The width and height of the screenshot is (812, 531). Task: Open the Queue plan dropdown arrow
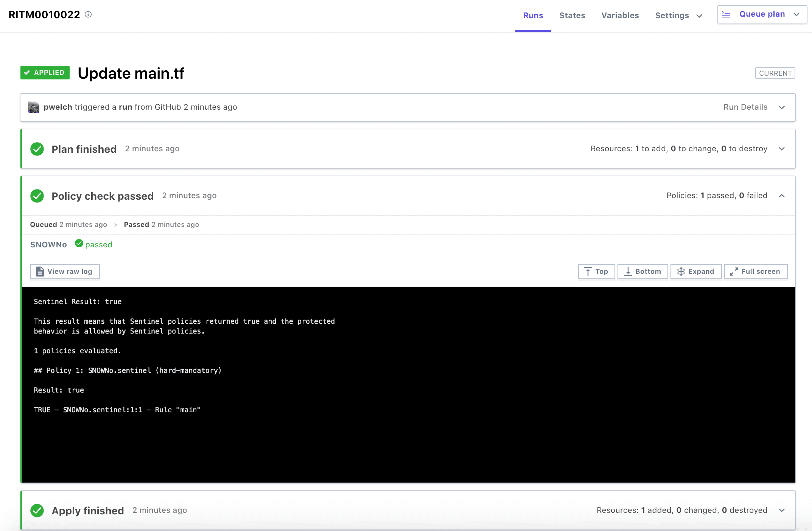796,14
